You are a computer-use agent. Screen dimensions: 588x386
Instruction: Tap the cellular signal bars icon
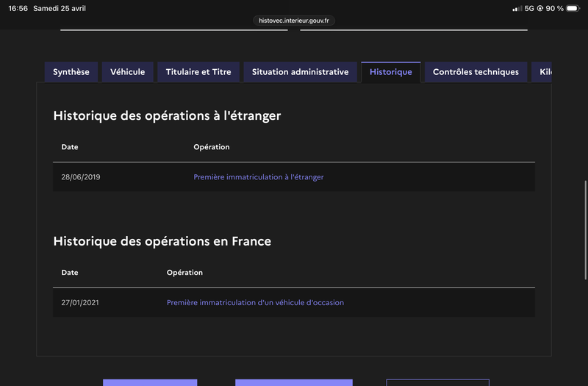517,8
